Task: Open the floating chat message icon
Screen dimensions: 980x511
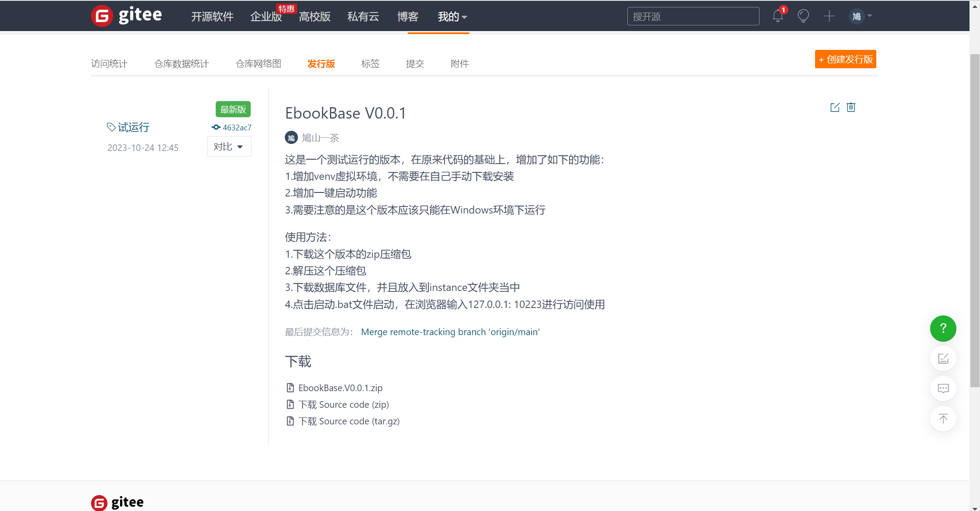Action: [x=943, y=388]
